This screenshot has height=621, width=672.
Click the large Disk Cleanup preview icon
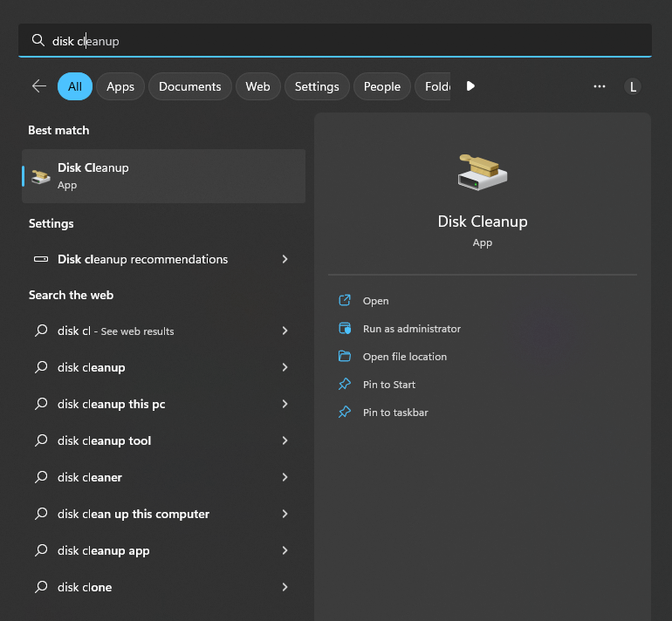coord(483,172)
